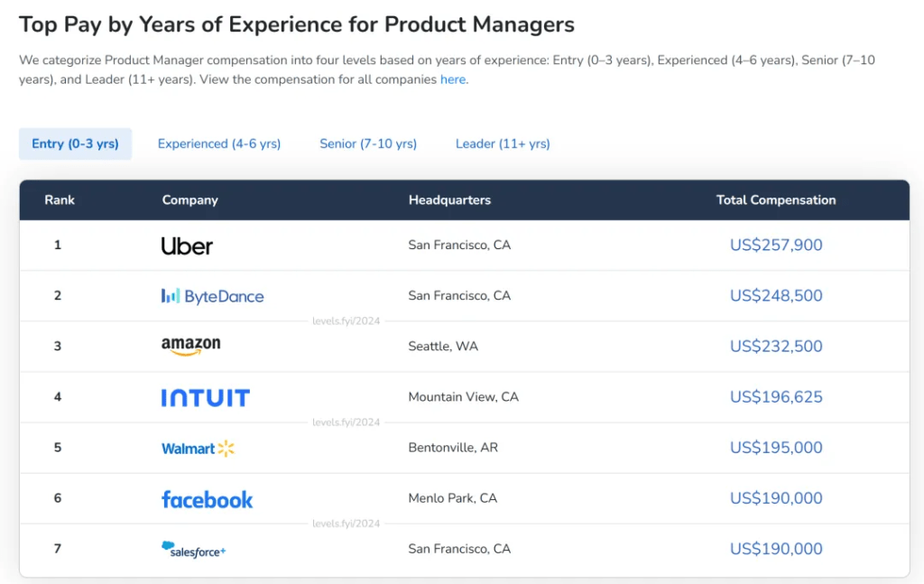Image resolution: width=924 pixels, height=584 pixels.
Task: Click the ByteDance logo
Action: pos(213,296)
